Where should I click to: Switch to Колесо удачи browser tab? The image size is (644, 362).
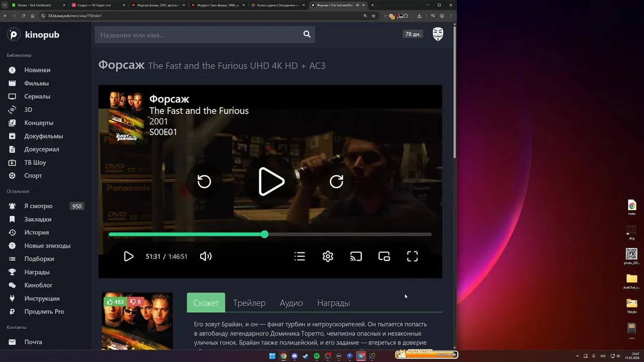(x=278, y=5)
